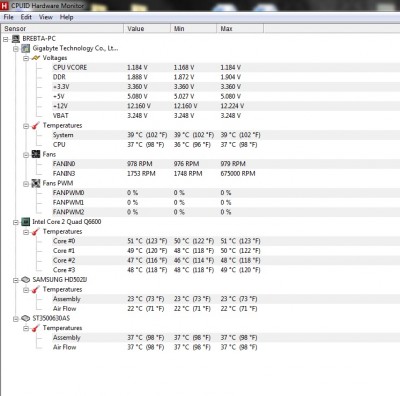Viewport: 400px width, 396px height.
Task: Click the BREBTA-PC computer icon
Action: [16, 39]
